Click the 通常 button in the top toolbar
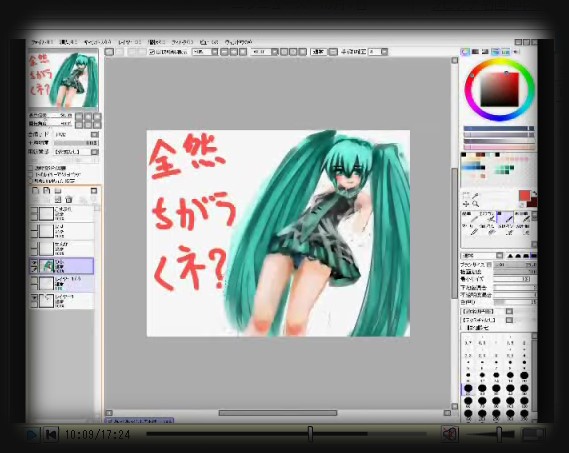Screen dimensions: 569x453 tap(319, 52)
